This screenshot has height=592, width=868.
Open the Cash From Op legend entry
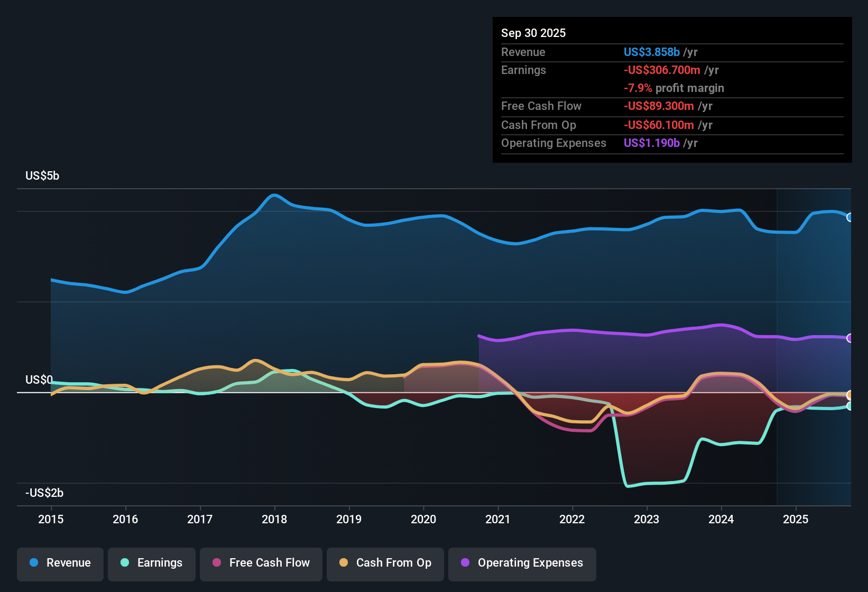click(x=385, y=563)
